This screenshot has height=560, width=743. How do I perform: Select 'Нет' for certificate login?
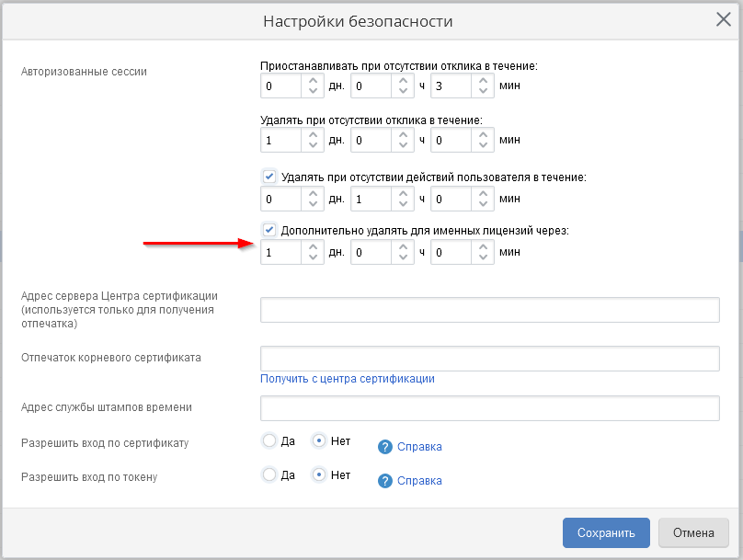point(319,440)
